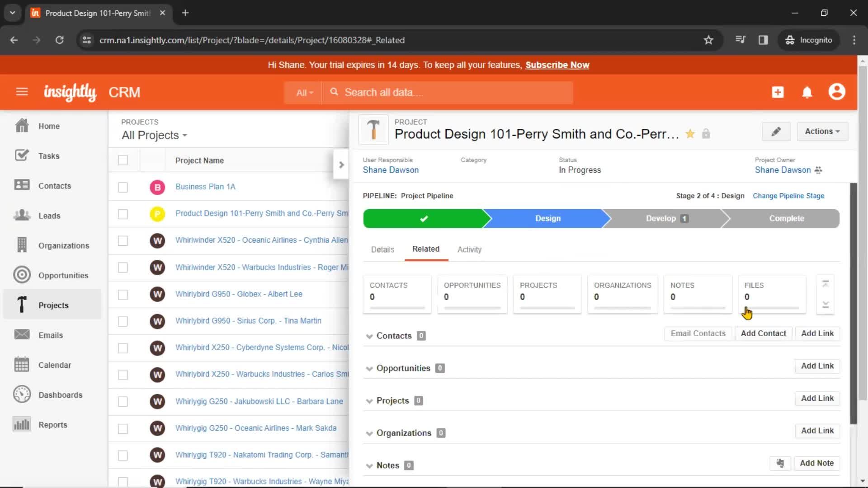The image size is (868, 488).
Task: Check the Whirlwinder X520 Oceanic Airlines checkbox
Action: pyautogui.click(x=123, y=240)
